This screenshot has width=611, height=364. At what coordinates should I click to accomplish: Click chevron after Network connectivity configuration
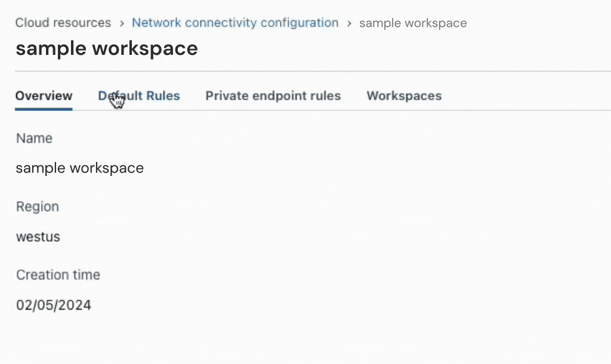coord(349,24)
